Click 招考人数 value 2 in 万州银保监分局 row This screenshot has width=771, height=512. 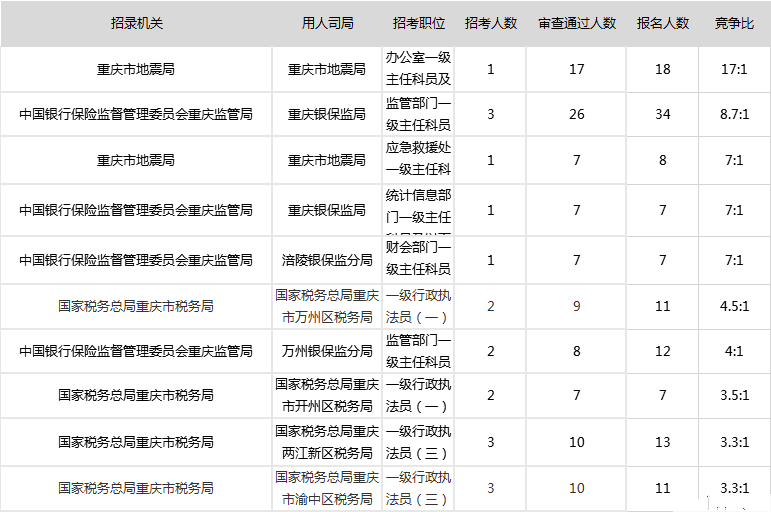[x=491, y=351]
